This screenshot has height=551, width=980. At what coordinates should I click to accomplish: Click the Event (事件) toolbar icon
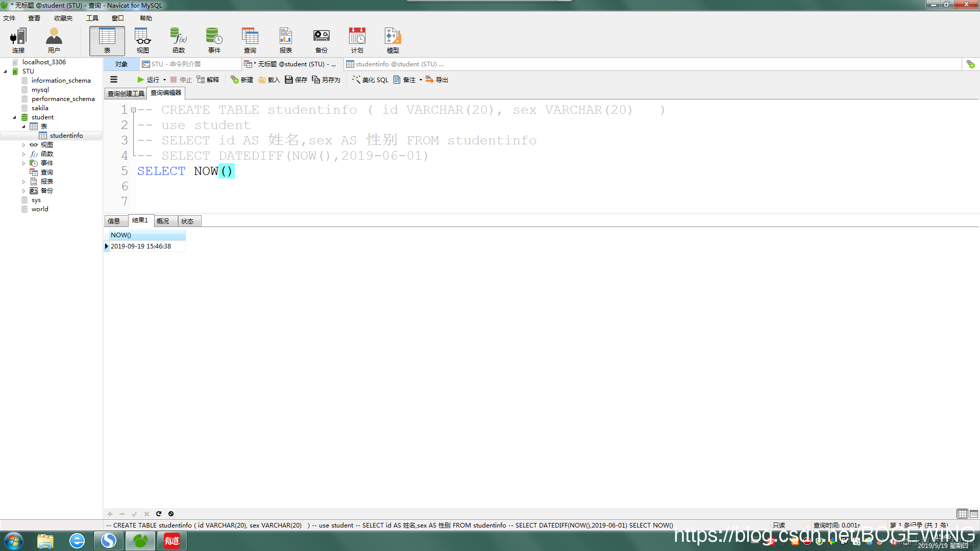click(x=214, y=40)
